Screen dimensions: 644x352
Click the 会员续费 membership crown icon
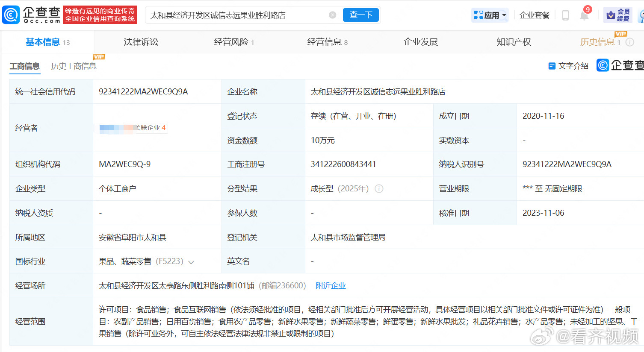[x=611, y=15]
